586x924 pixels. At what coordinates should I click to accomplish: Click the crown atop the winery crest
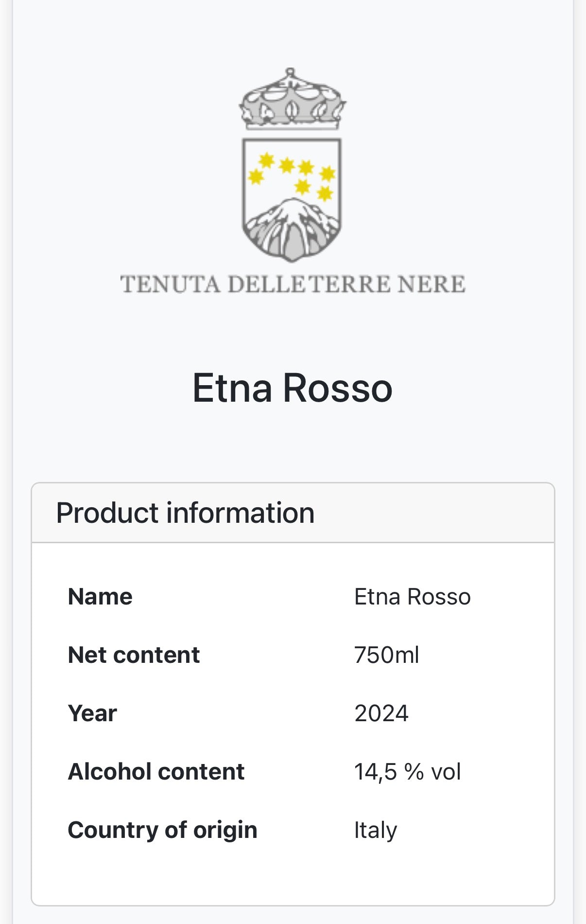[292, 100]
